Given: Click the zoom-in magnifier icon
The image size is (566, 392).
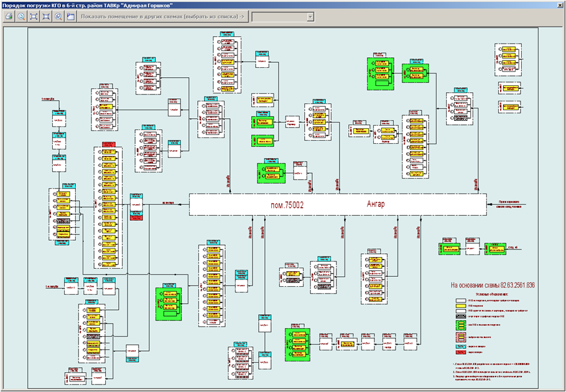Looking at the screenshot, I should pyautogui.click(x=21, y=16).
